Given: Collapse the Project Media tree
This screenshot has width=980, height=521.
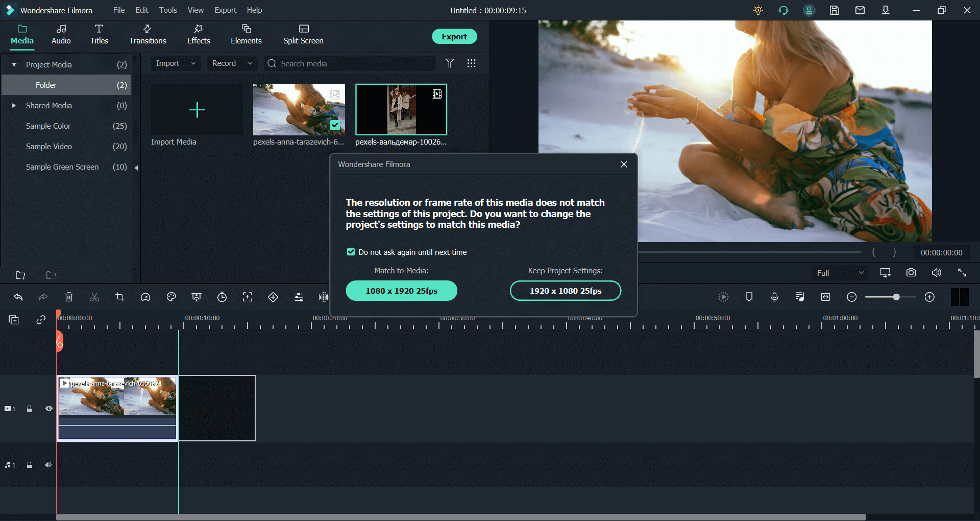Looking at the screenshot, I should (14, 65).
